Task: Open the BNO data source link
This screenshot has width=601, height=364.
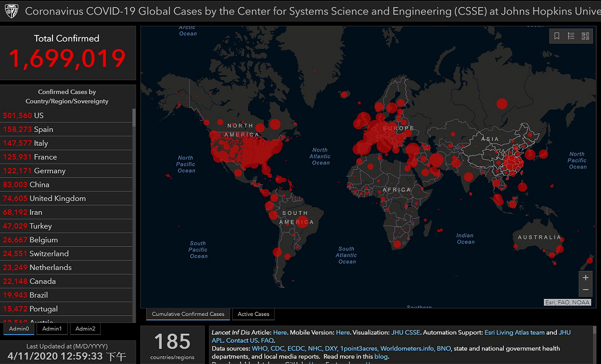Action: pyautogui.click(x=444, y=348)
